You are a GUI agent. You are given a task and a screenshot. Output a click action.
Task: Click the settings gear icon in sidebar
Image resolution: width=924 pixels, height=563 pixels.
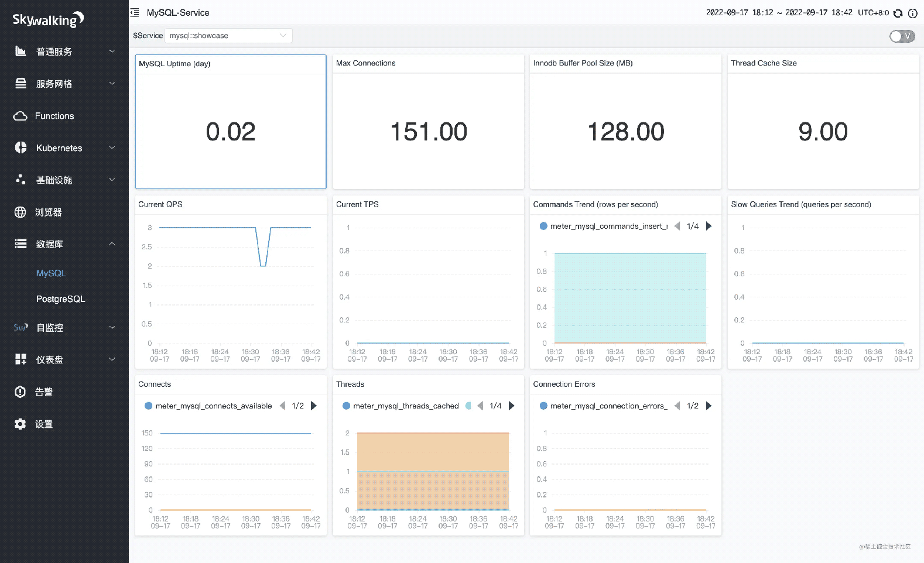[20, 424]
